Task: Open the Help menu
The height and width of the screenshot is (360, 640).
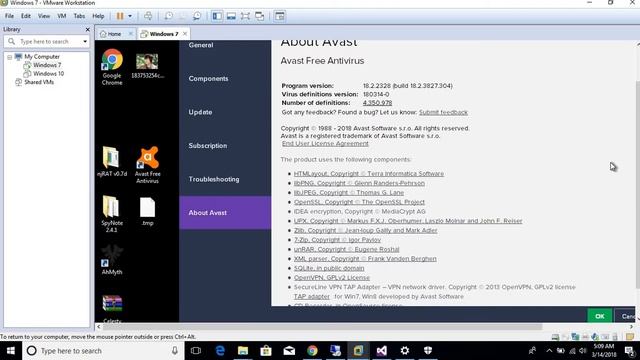Action: pos(98,16)
